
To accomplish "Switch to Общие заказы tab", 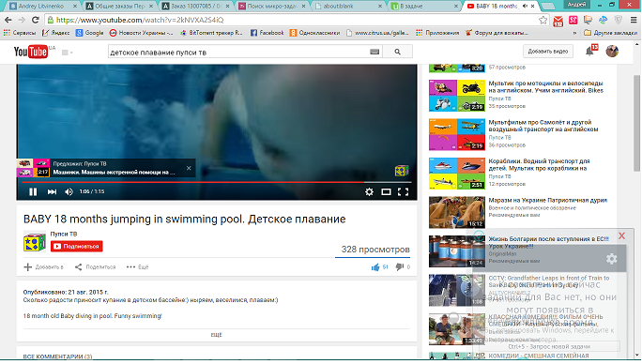I will 119,7.
